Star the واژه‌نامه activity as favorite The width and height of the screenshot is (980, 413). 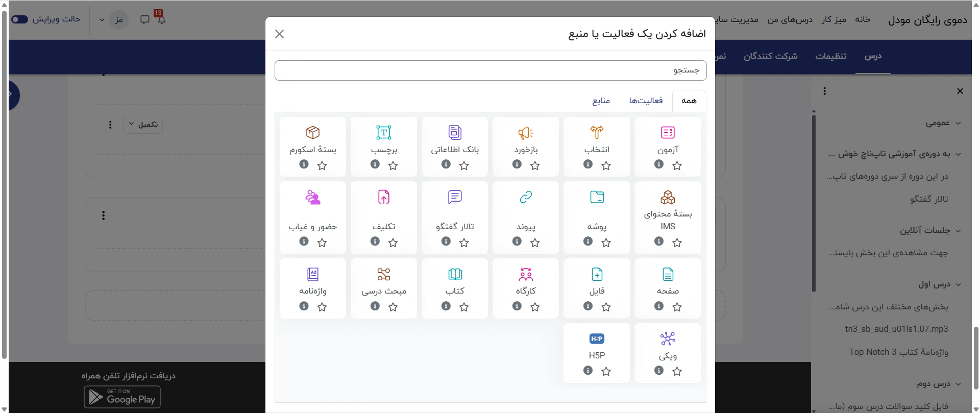(322, 307)
